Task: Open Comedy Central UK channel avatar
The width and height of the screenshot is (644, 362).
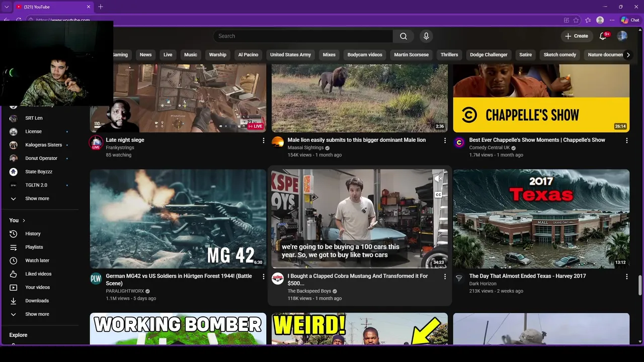Action: click(459, 142)
